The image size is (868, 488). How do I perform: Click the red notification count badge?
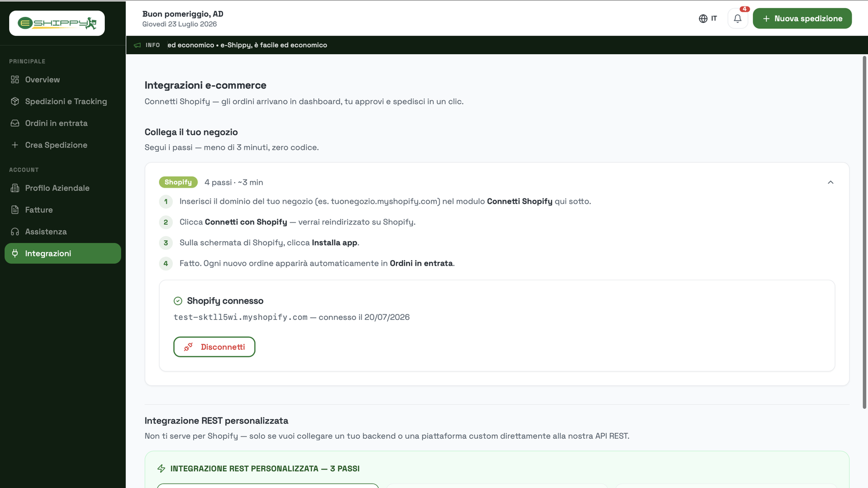click(745, 9)
